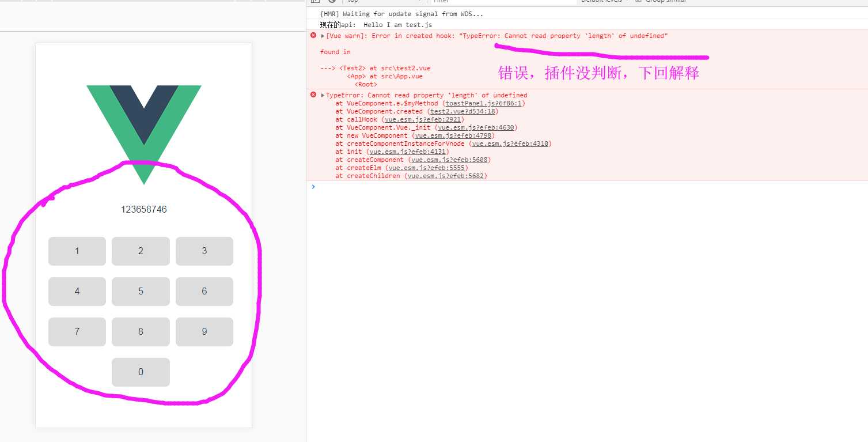Open the toastPanel.js?6f86:1 source link

point(484,103)
